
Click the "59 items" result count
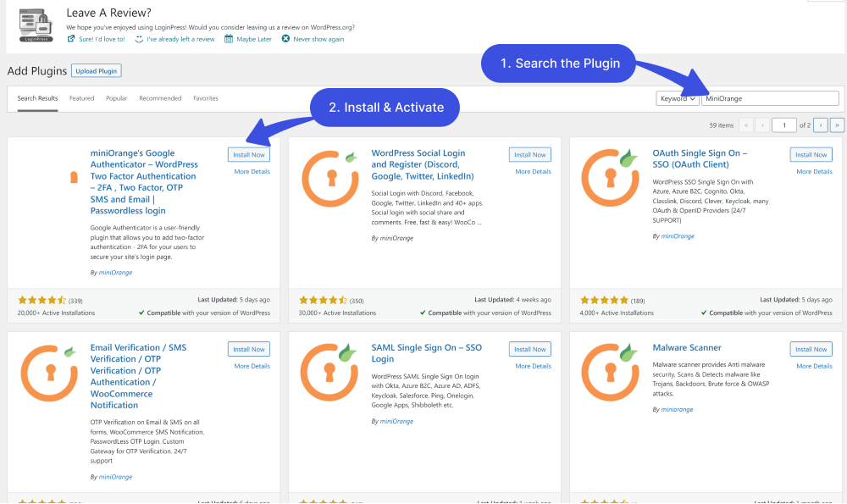(721, 125)
